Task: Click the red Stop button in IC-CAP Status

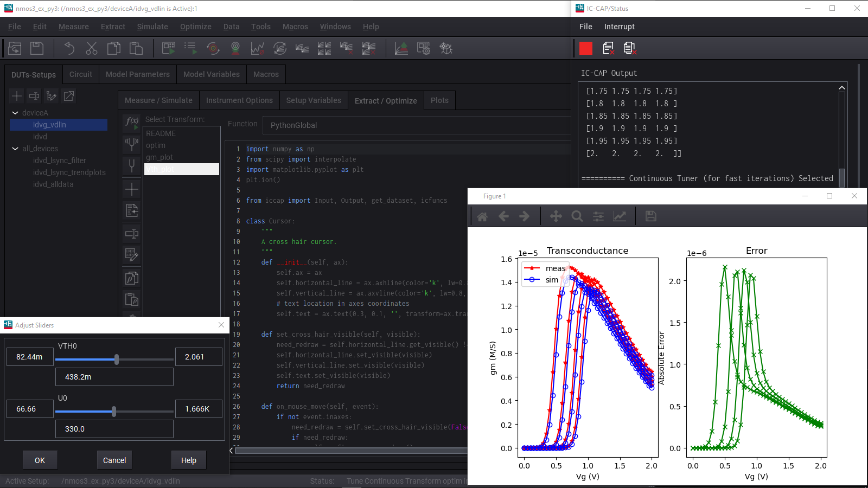Action: tap(585, 48)
